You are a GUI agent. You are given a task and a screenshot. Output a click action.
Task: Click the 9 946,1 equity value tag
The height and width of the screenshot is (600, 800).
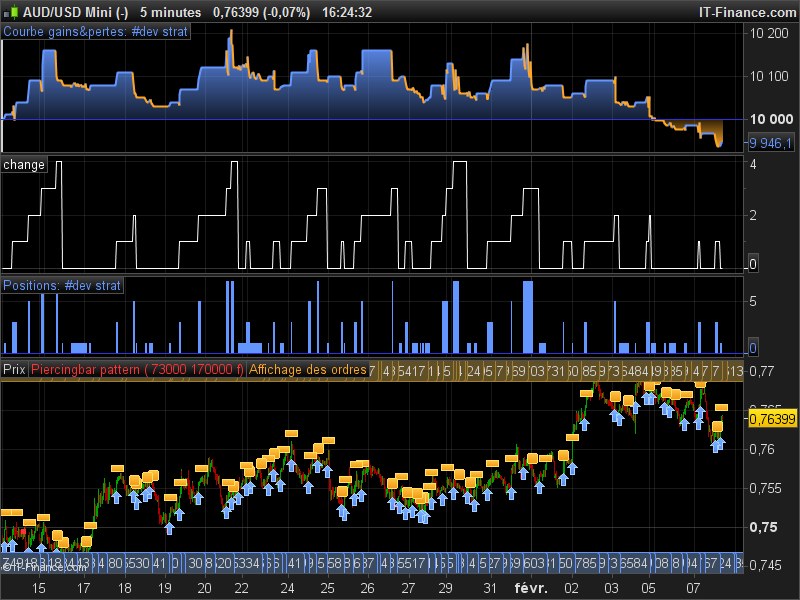click(771, 143)
